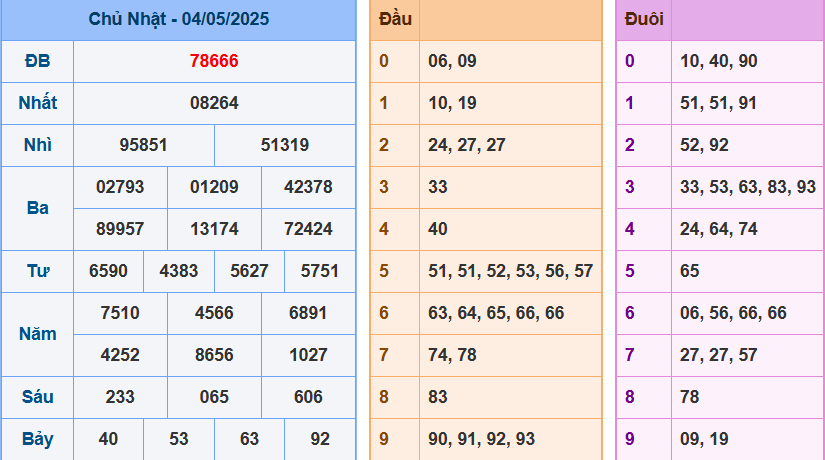Viewport: 825px width, 460px height.
Task: Click Đầu row 4 value 40
Action: click(x=438, y=229)
